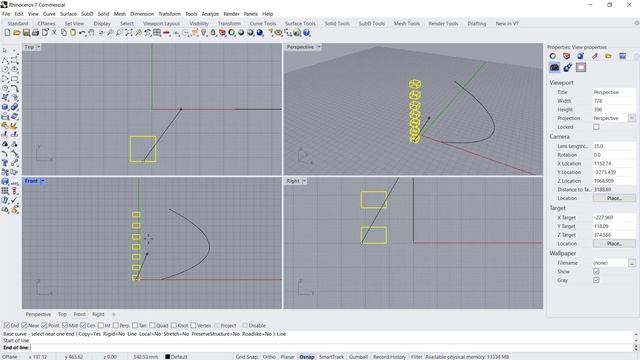Click the Lens Length input field
This screenshot has width=640, height=360.
pyautogui.click(x=614, y=146)
